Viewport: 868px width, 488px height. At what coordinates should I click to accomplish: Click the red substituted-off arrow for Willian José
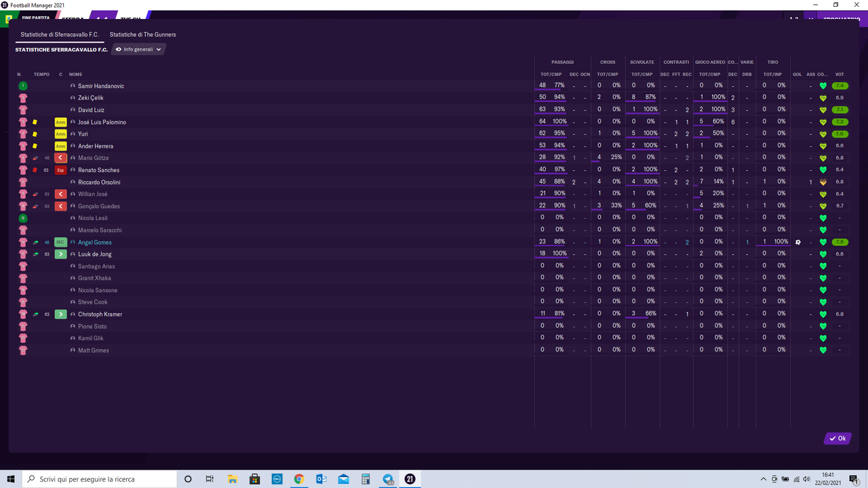(x=61, y=195)
